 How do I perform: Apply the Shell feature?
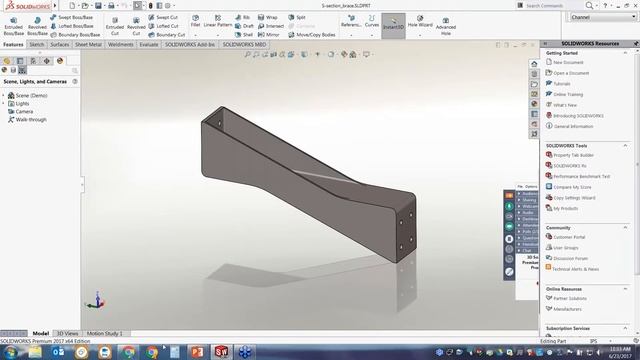click(244, 35)
